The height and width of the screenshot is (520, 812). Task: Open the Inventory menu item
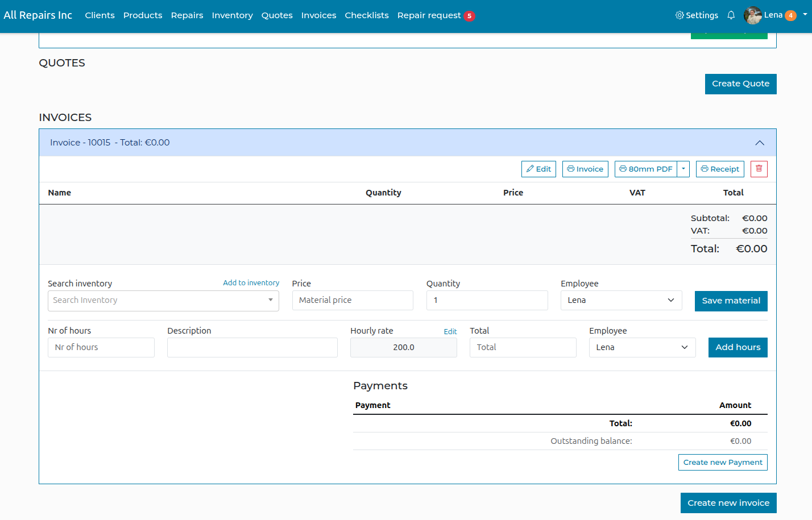point(232,15)
